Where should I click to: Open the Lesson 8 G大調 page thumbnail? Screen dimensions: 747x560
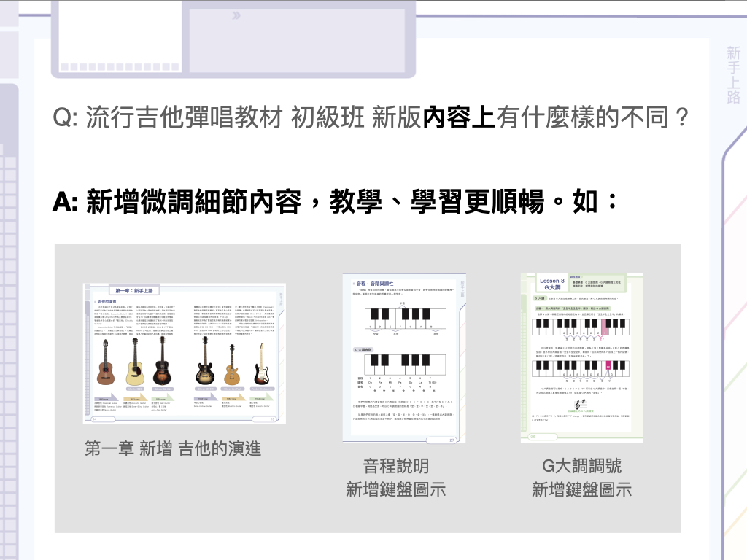pyautogui.click(x=581, y=357)
